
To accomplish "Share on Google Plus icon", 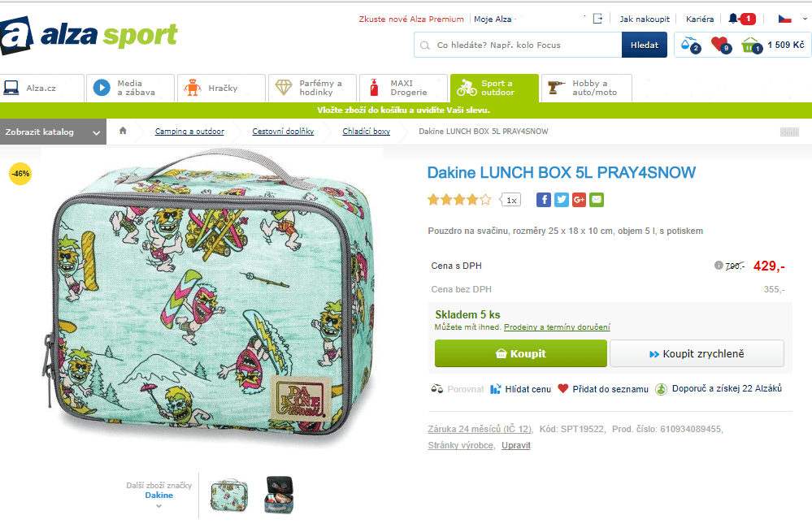I will coord(579,200).
